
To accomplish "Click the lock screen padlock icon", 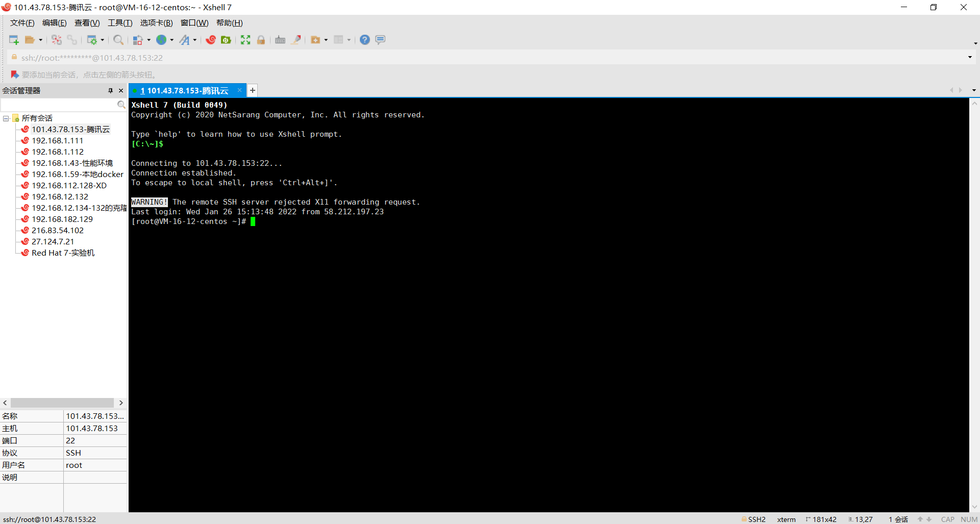I will [261, 40].
